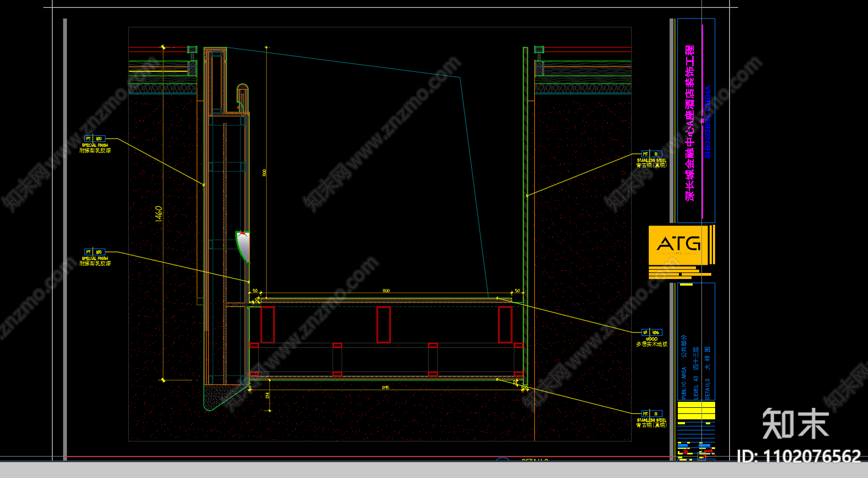Select the lower STAINLESS STEEL label
Screen dimensions: 868x478
tap(652, 420)
